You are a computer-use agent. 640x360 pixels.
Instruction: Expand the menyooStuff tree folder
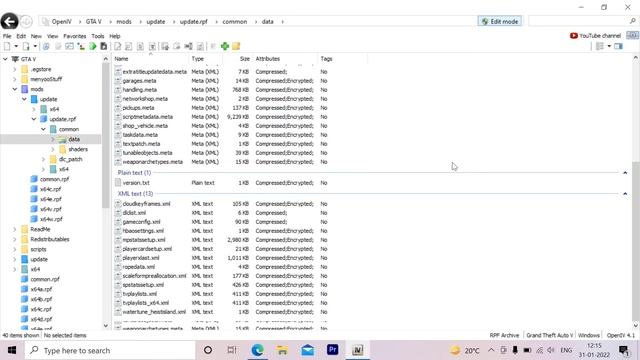coord(15,79)
